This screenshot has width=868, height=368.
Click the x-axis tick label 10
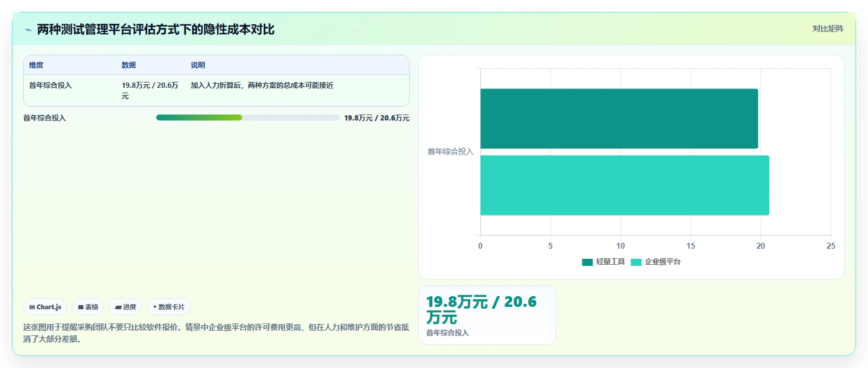click(x=620, y=246)
